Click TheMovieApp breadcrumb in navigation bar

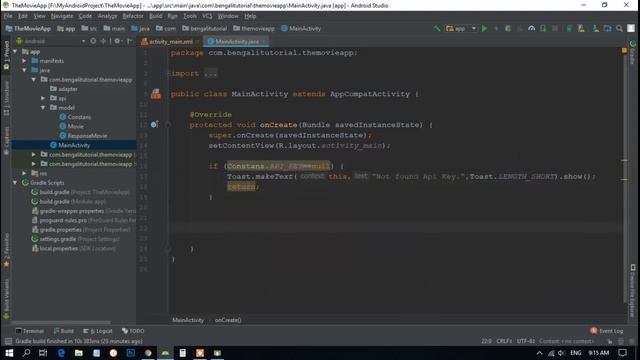(28, 29)
